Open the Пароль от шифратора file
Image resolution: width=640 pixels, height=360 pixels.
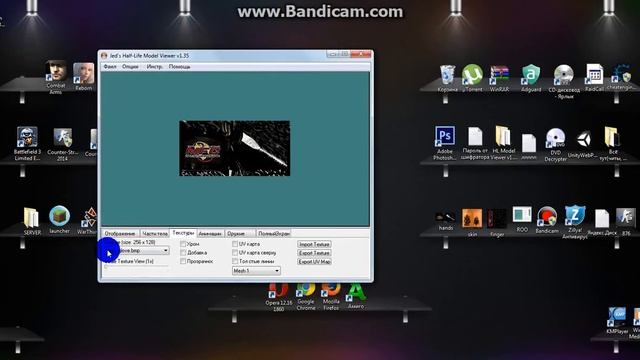coord(475,143)
